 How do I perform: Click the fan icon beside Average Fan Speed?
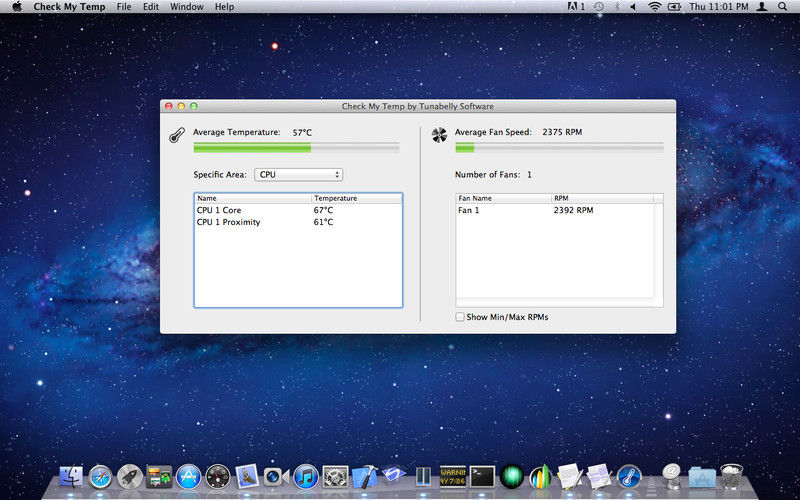tap(439, 135)
